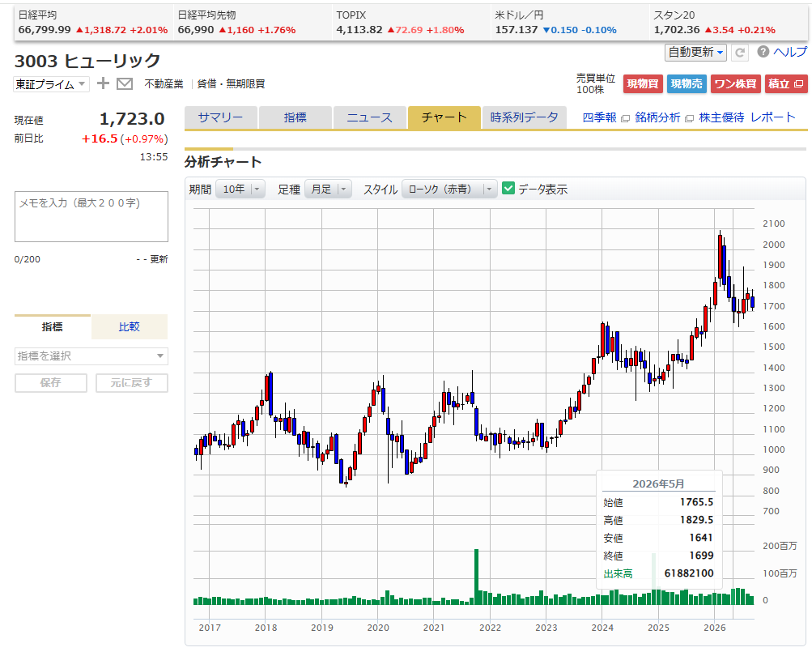812x656 pixels.
Task: Open the スタイル ローソク(赤青) dropdown
Action: pos(449,190)
